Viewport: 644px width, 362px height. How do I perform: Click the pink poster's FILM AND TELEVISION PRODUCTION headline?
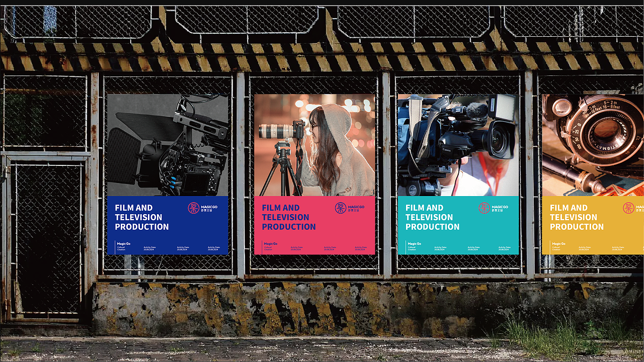(x=289, y=217)
